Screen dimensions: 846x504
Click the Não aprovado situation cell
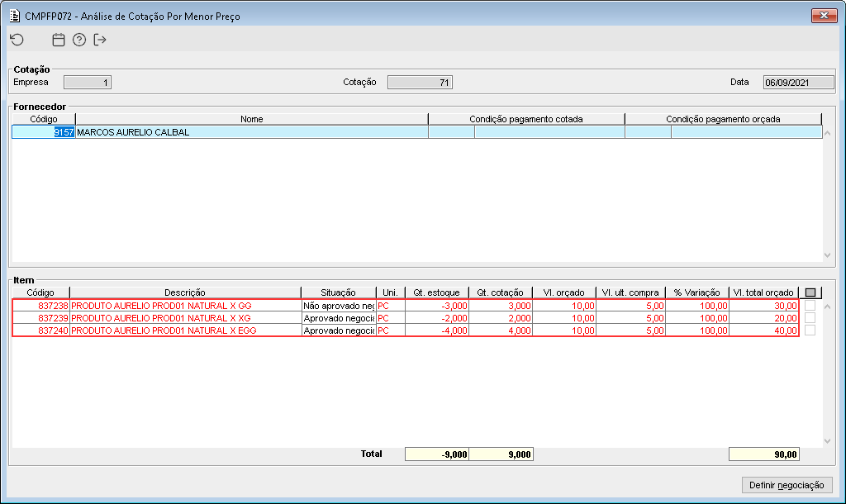tap(339, 306)
